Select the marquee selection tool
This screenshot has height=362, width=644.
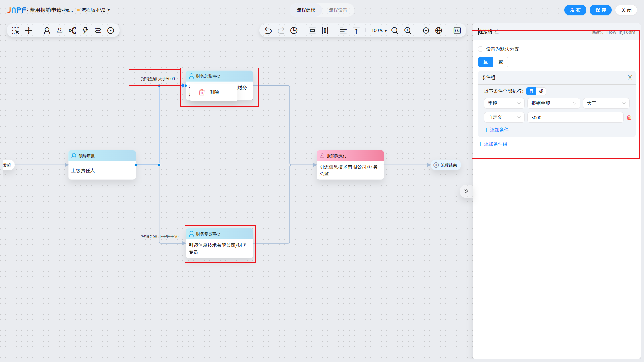(x=16, y=31)
